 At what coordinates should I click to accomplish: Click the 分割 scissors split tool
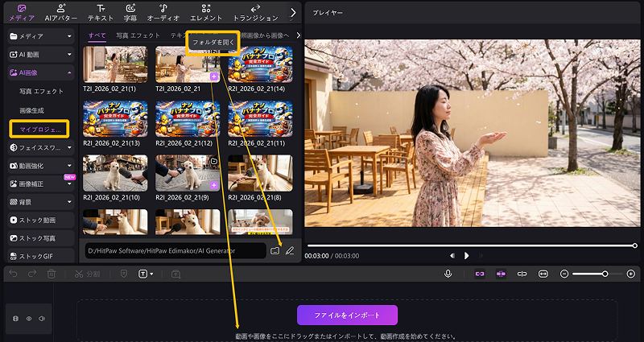coord(87,274)
